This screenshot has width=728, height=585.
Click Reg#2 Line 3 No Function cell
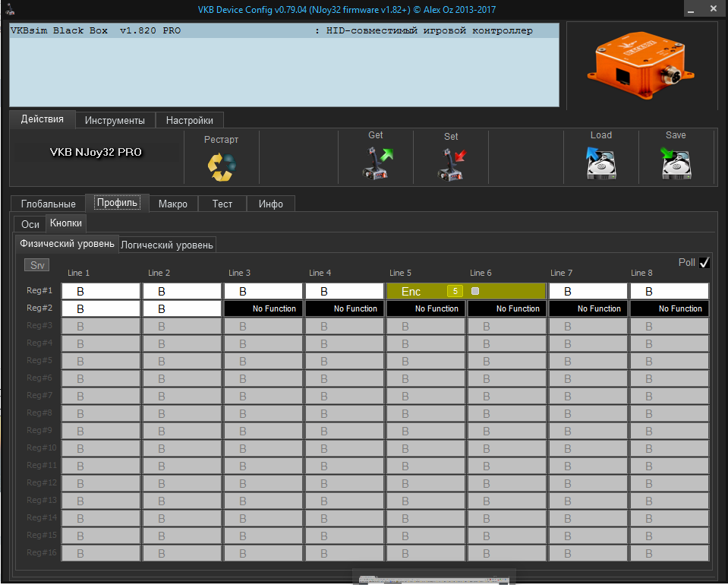[263, 308]
